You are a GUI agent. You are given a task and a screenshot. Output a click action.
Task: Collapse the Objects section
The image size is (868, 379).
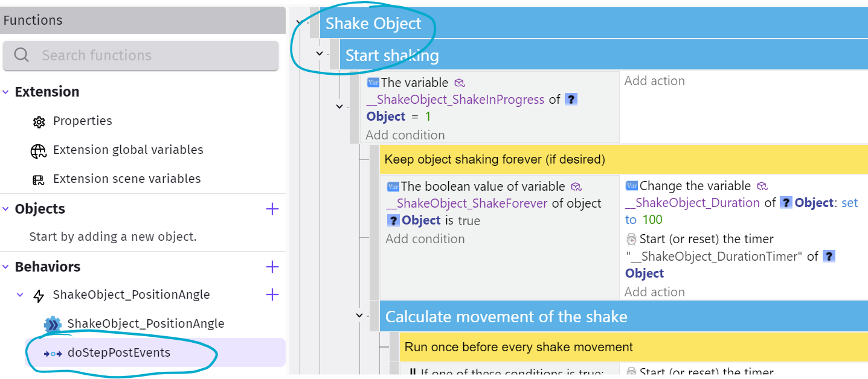(x=5, y=209)
